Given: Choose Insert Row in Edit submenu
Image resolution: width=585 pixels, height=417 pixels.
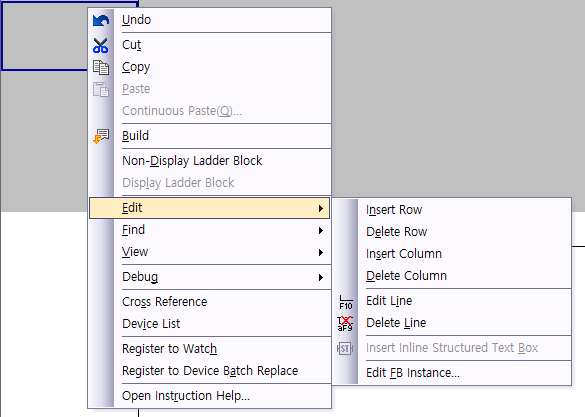Looking at the screenshot, I should (452, 210).
